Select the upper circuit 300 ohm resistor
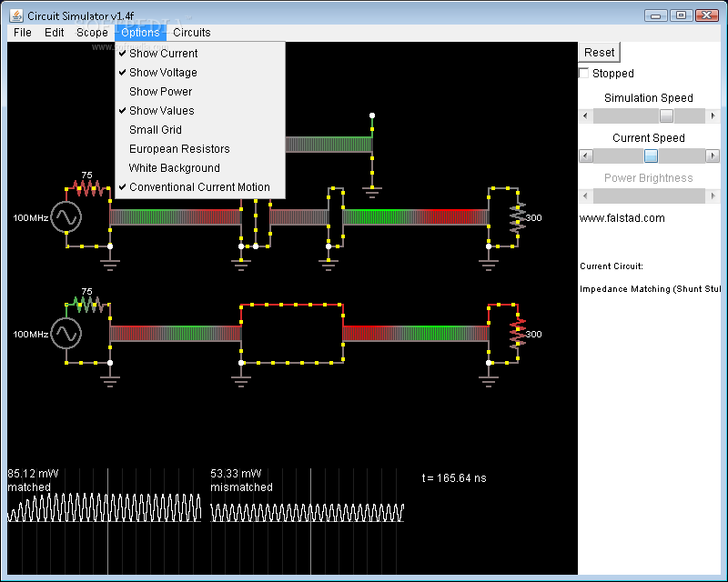 518,217
